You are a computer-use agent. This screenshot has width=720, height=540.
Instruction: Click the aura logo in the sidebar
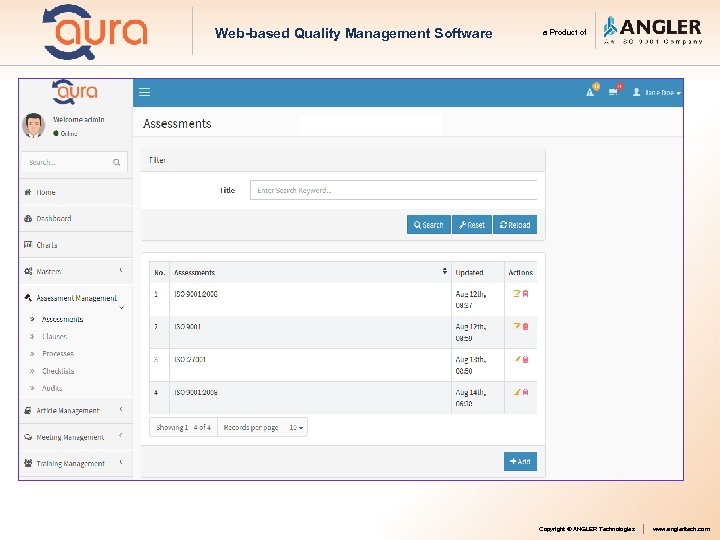[x=74, y=92]
